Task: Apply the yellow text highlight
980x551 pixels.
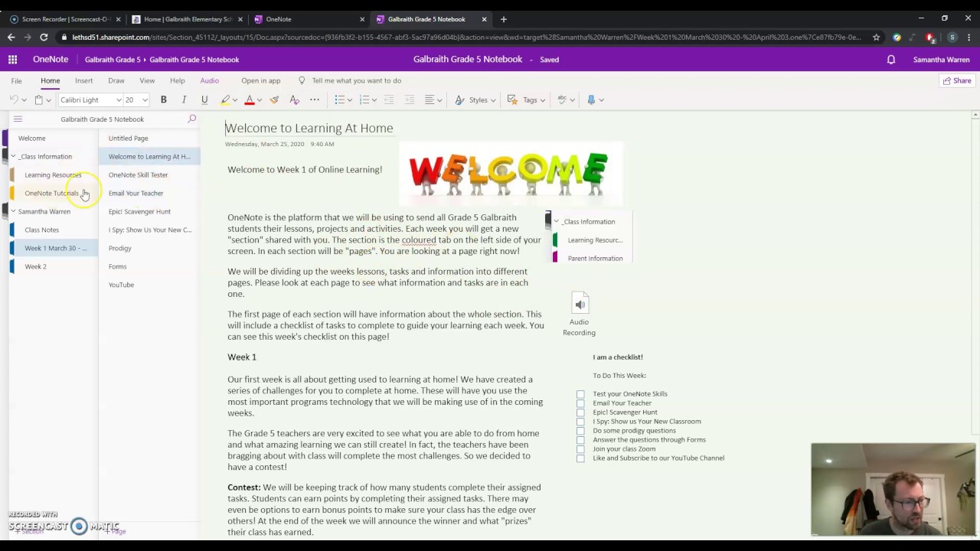Action: (x=225, y=99)
